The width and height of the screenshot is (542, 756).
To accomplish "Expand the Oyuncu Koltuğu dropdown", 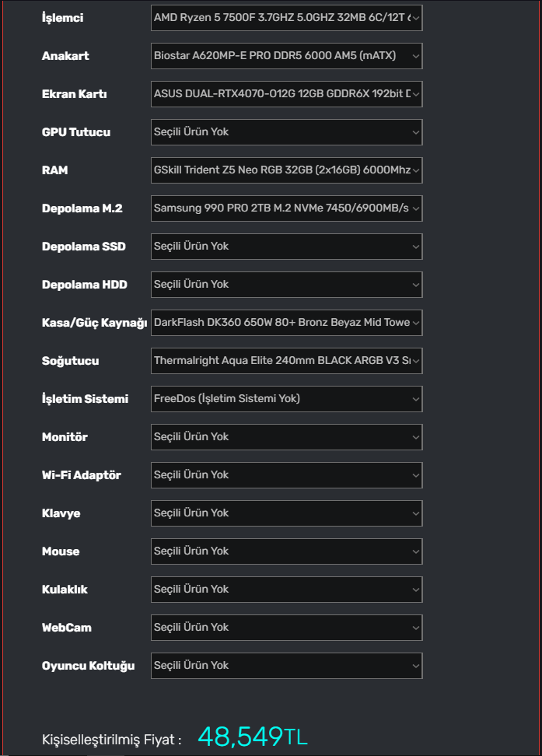I will [x=286, y=666].
